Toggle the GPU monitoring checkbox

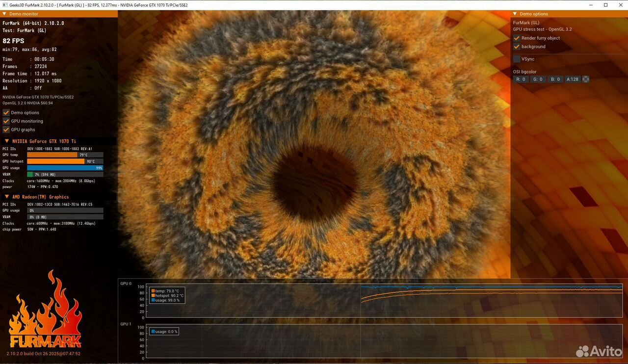(x=6, y=121)
